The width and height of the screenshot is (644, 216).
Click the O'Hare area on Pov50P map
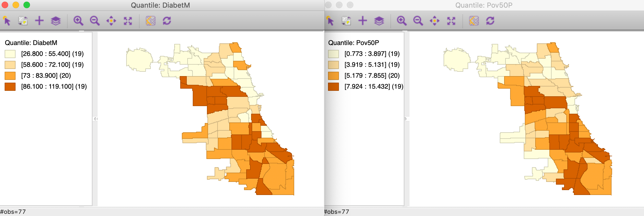(x=457, y=60)
